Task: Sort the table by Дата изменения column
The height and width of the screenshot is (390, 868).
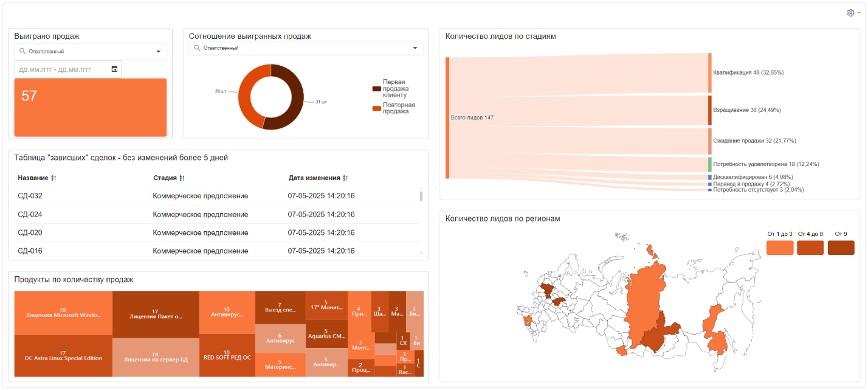Action: tap(345, 178)
